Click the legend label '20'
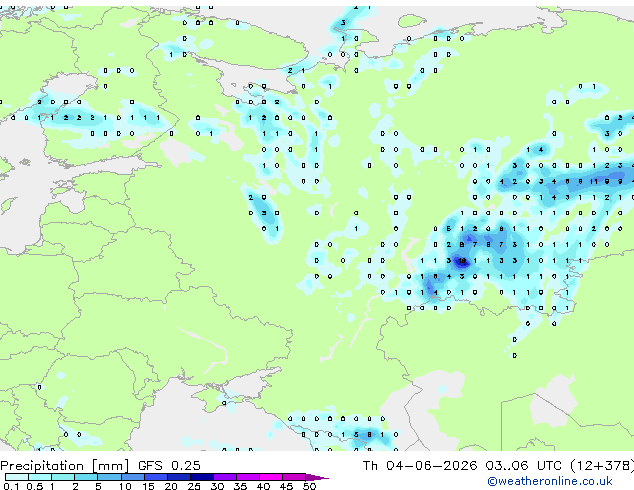 [x=171, y=486]
